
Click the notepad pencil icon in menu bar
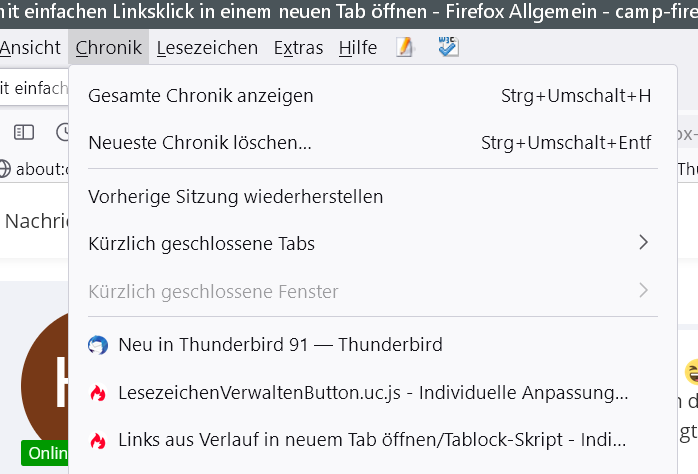(405, 48)
